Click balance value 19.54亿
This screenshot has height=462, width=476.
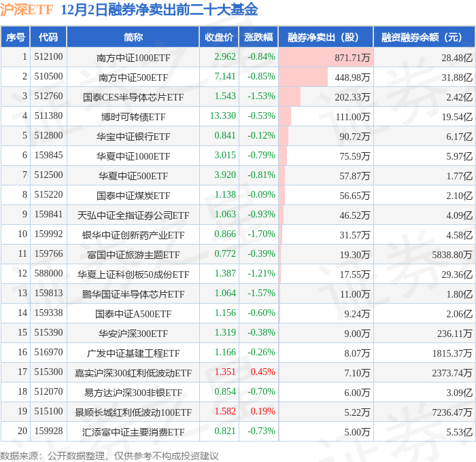457,117
